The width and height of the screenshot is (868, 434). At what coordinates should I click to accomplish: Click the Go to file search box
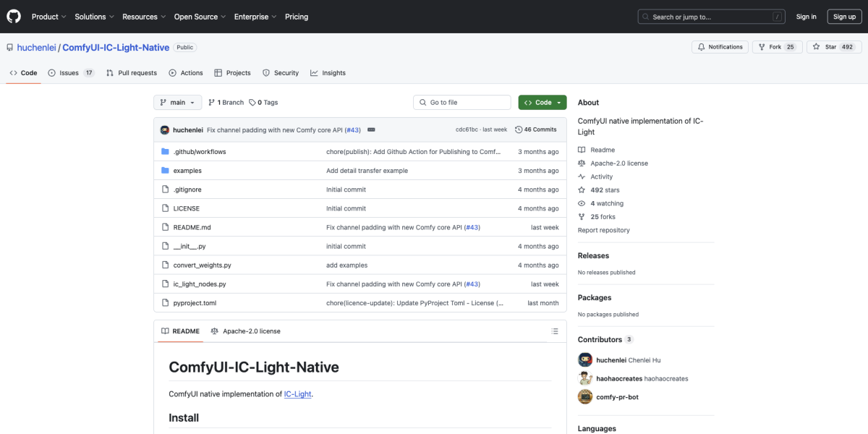461,102
